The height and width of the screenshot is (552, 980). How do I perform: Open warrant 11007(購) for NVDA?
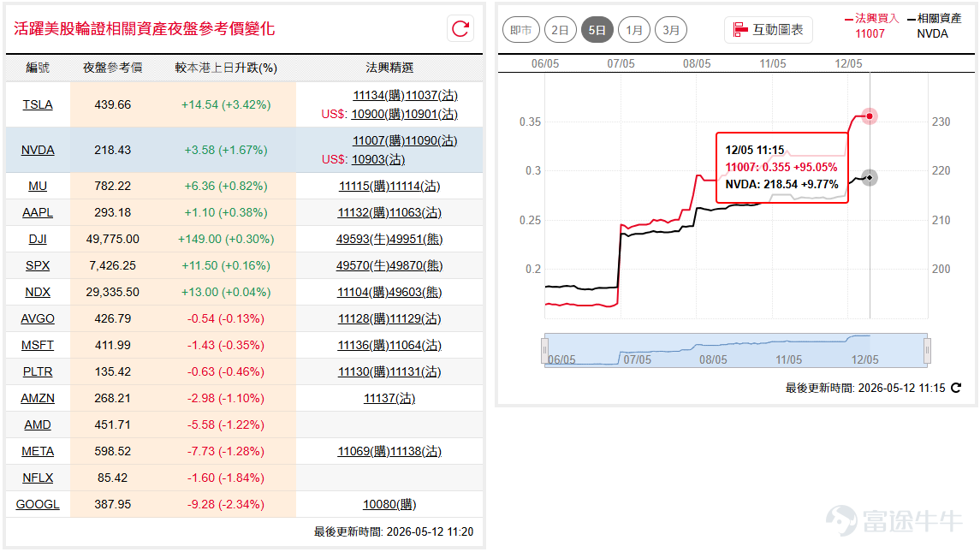click(x=378, y=140)
